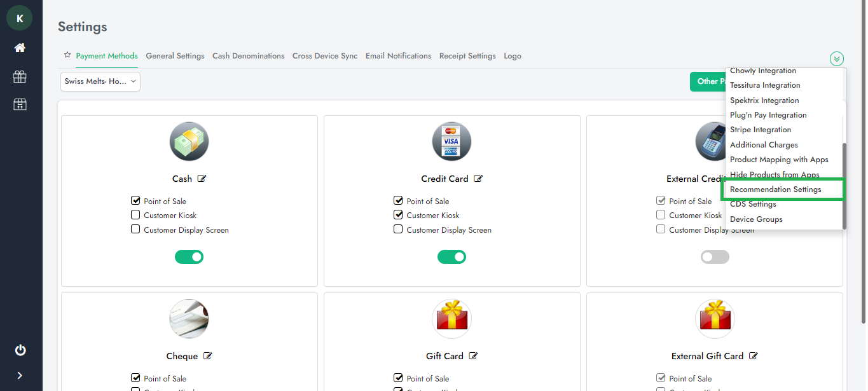Turn on External Credit Card switch
Screen dimensions: 868x391
point(715,257)
